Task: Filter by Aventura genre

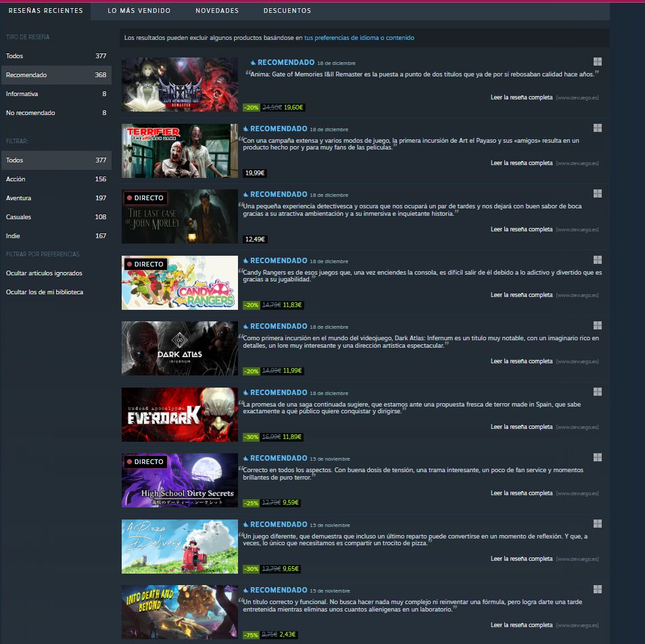Action: point(56,198)
